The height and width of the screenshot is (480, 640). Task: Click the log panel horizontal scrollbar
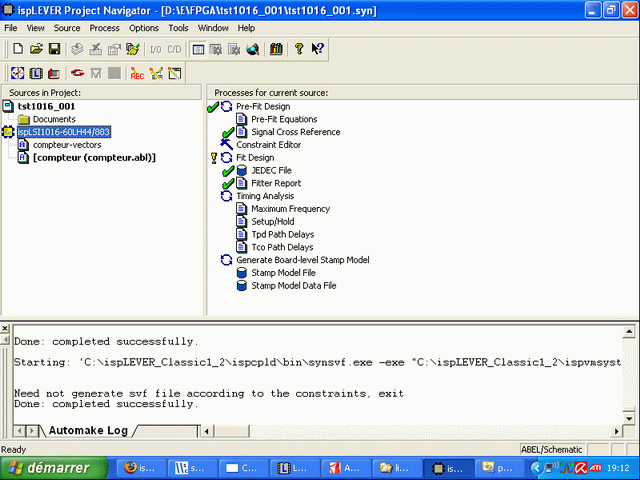click(400, 430)
